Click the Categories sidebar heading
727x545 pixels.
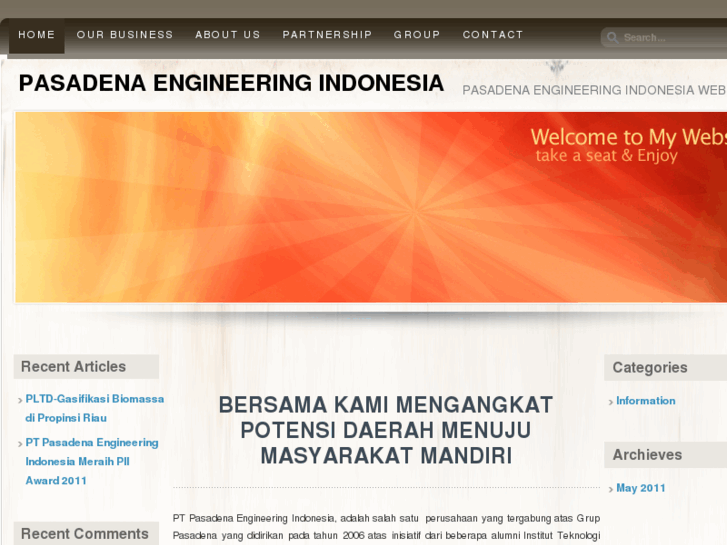point(650,367)
